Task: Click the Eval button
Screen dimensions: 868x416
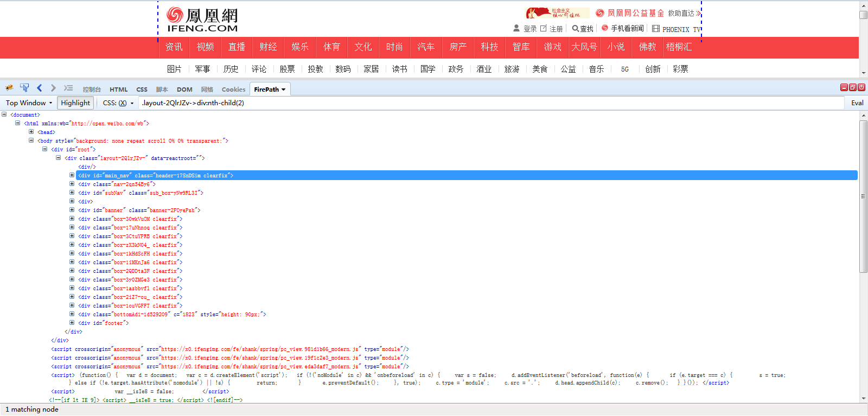Action: tap(857, 103)
